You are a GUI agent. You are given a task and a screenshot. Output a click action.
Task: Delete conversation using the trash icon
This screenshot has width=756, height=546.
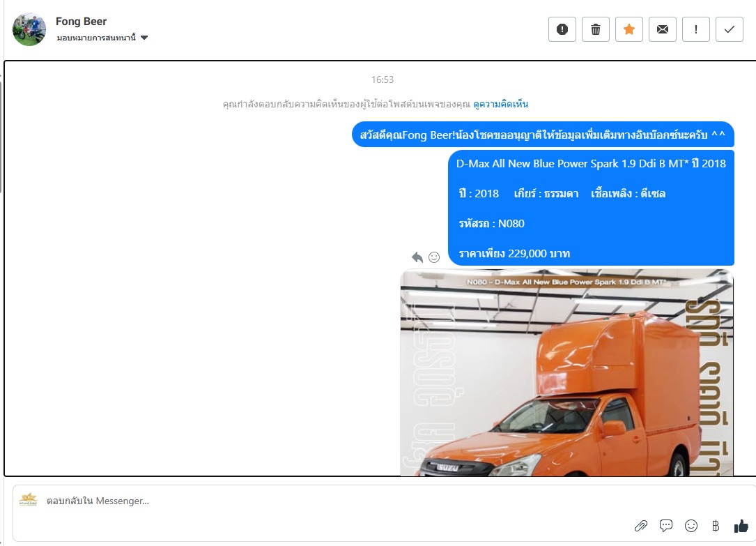[x=596, y=29]
